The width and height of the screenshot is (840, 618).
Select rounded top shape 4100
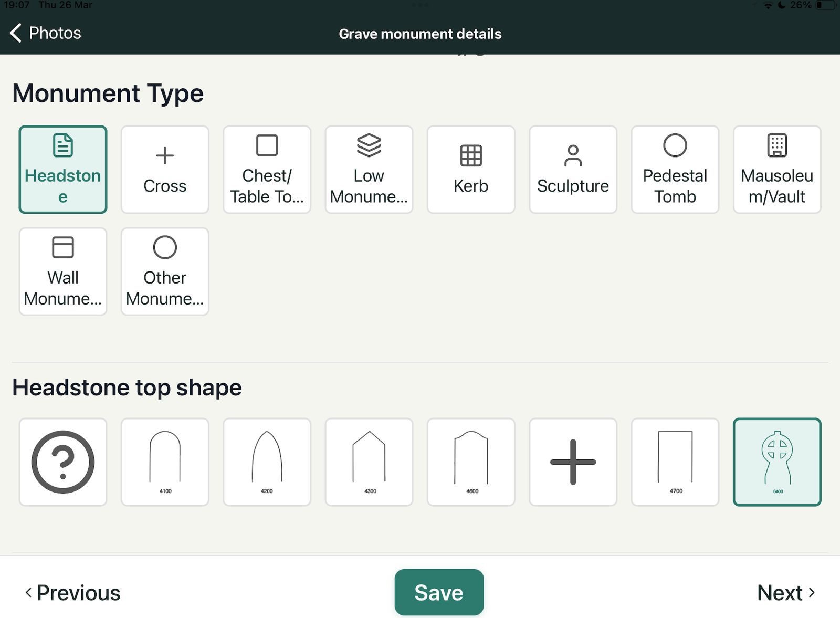pyautogui.click(x=165, y=462)
